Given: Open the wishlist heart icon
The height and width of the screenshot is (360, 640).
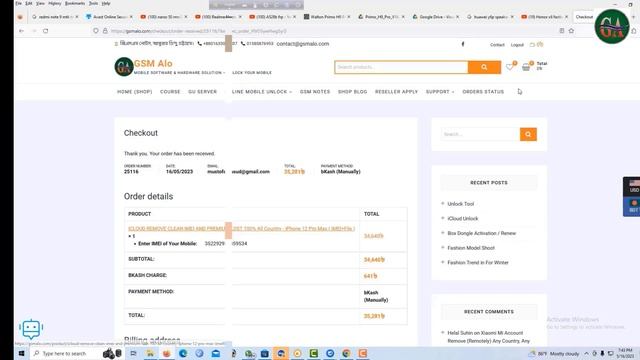Looking at the screenshot, I should (510, 67).
